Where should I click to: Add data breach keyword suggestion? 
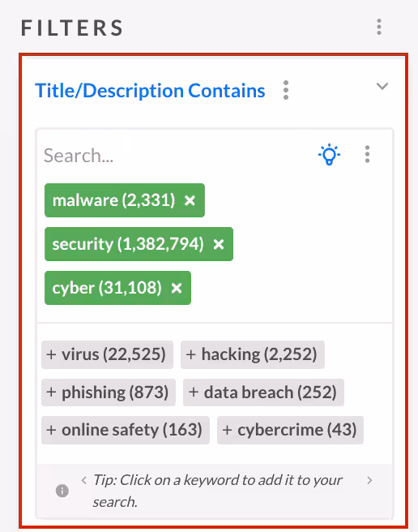(x=263, y=393)
